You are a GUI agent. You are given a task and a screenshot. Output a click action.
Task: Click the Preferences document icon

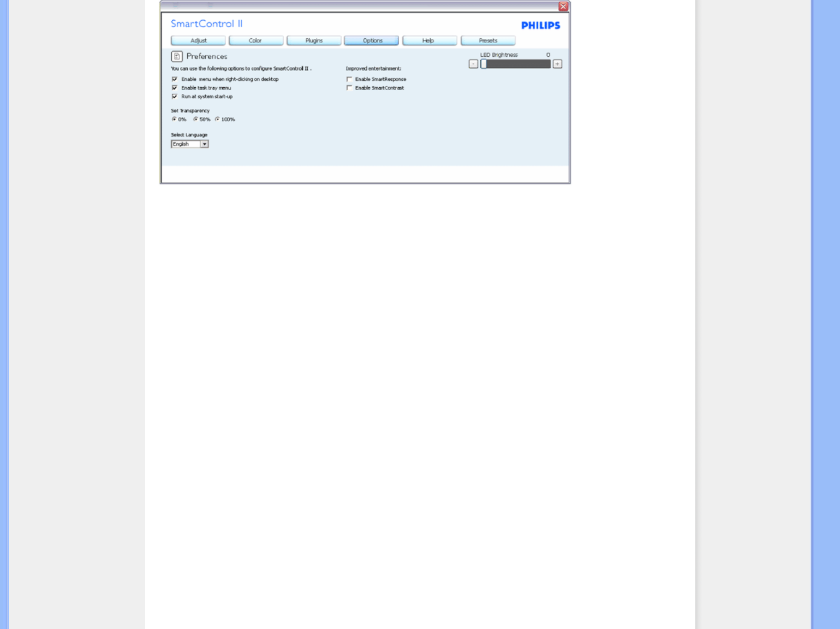(177, 56)
